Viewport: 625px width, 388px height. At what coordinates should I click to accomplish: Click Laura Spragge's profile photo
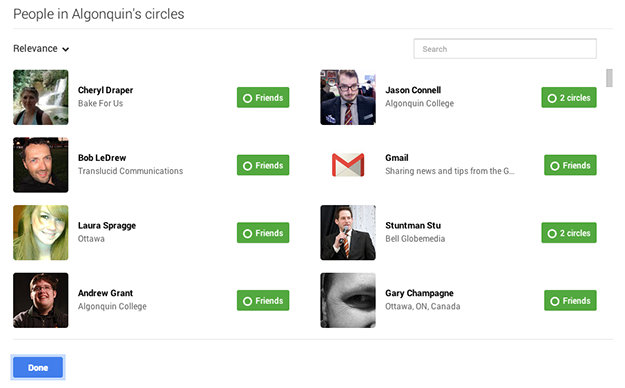coord(41,232)
